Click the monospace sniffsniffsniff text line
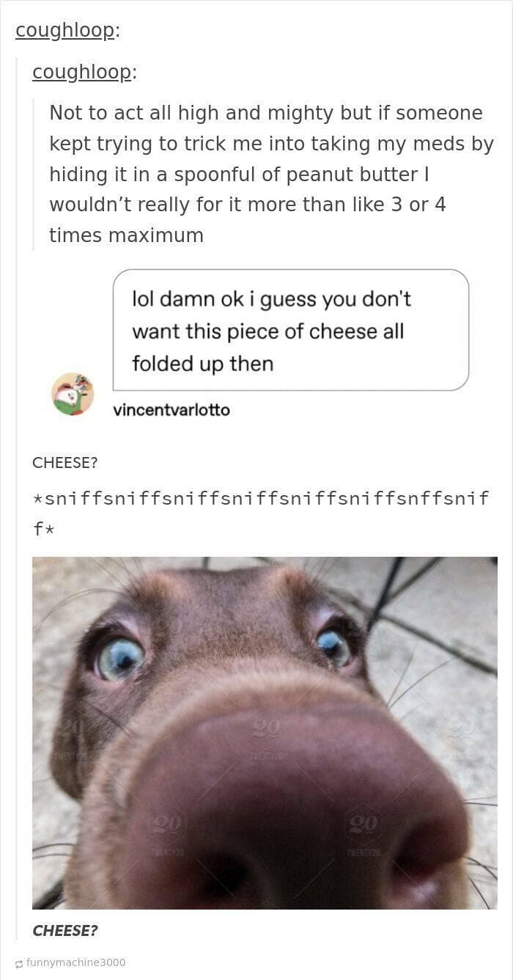Image resolution: width=513 pixels, height=980 pixels. (x=261, y=500)
